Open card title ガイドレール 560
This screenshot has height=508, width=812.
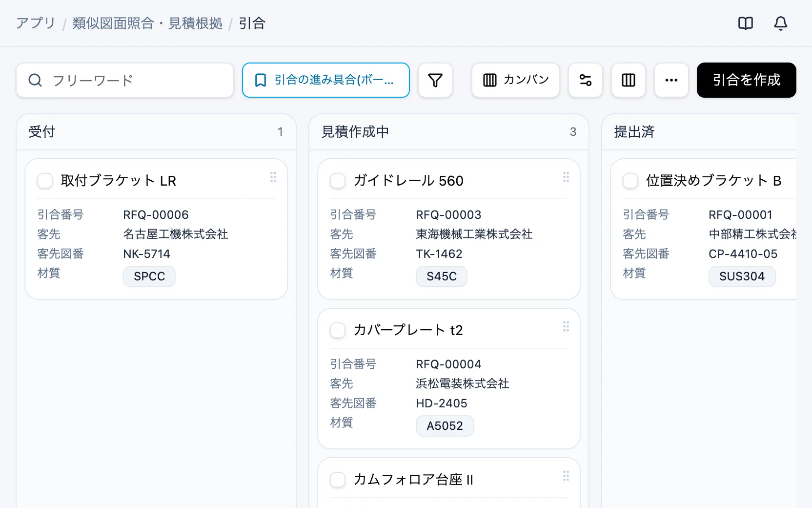tap(408, 181)
